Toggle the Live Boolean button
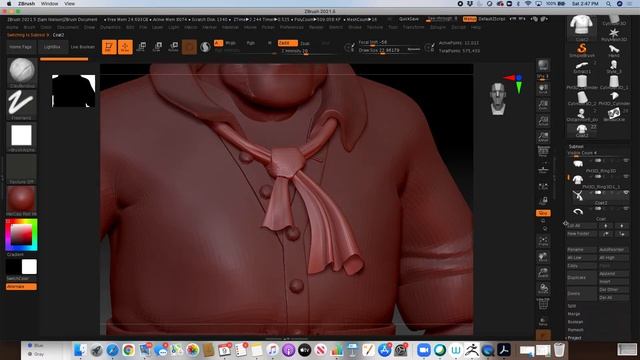This screenshot has width=640, height=360. [x=82, y=47]
